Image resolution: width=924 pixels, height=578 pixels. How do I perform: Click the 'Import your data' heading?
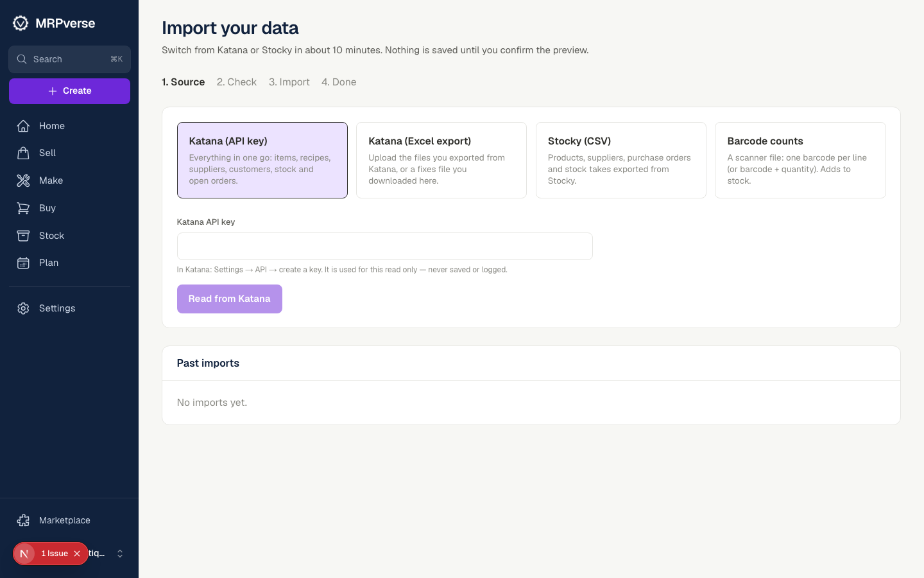230,28
